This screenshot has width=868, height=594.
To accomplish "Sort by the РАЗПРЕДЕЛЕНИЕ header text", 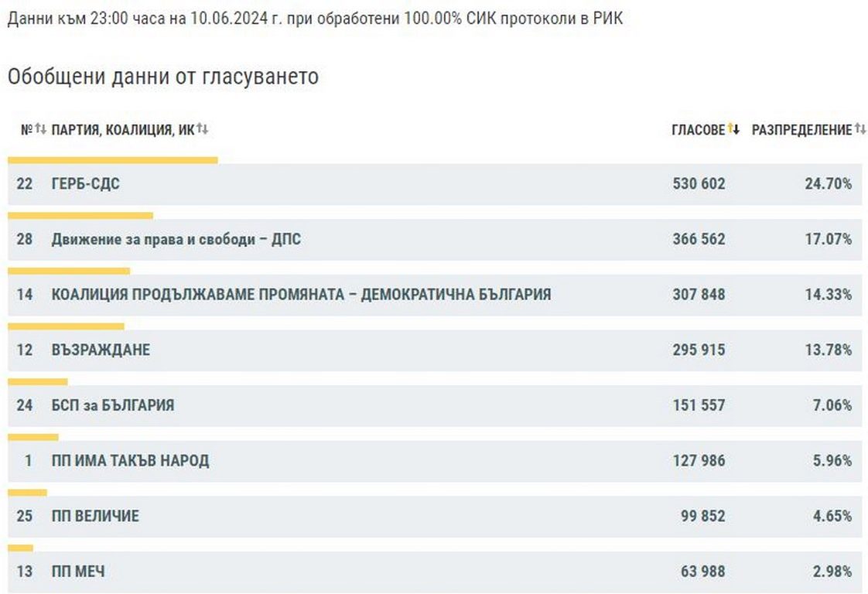I will point(801,130).
